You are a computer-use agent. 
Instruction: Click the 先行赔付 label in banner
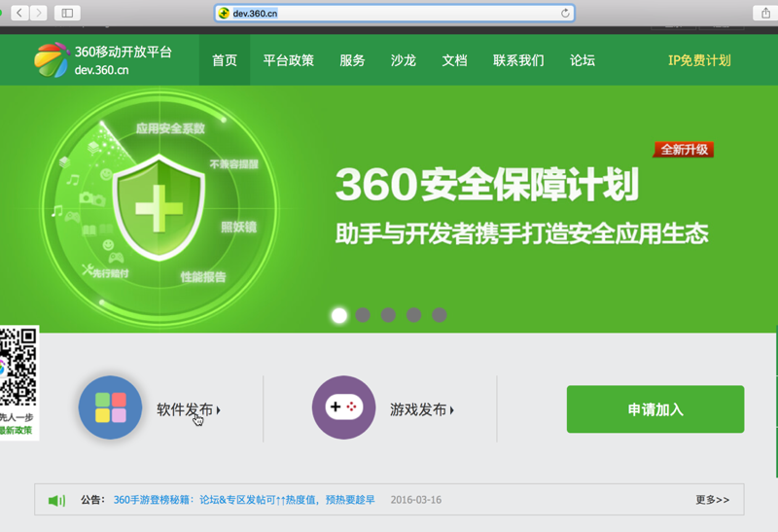point(111,273)
